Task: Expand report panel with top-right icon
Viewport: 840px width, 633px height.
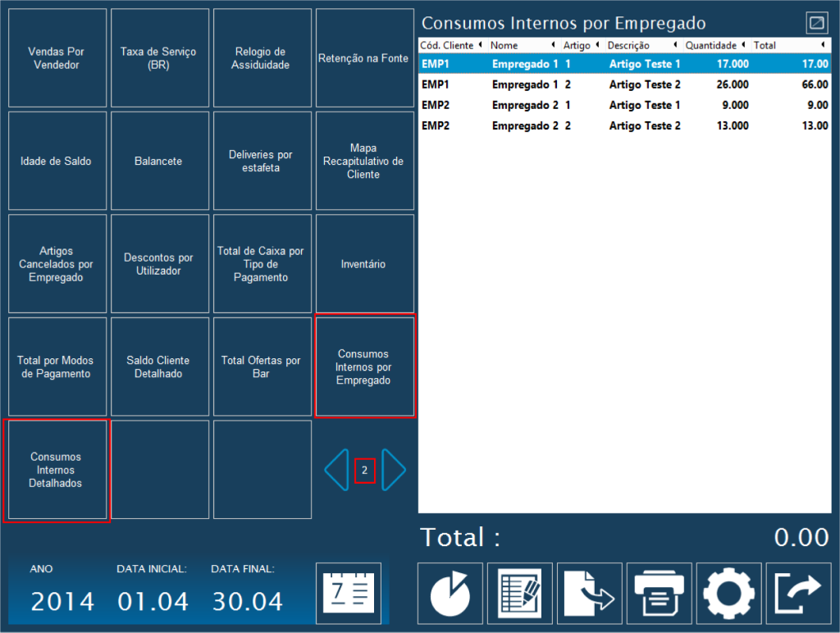Action: pyautogui.click(x=816, y=22)
